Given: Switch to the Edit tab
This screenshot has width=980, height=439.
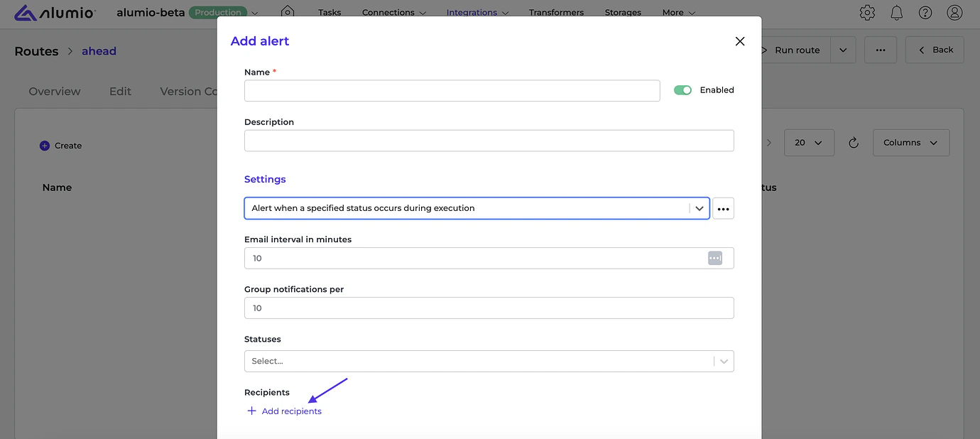Looking at the screenshot, I should (x=120, y=92).
